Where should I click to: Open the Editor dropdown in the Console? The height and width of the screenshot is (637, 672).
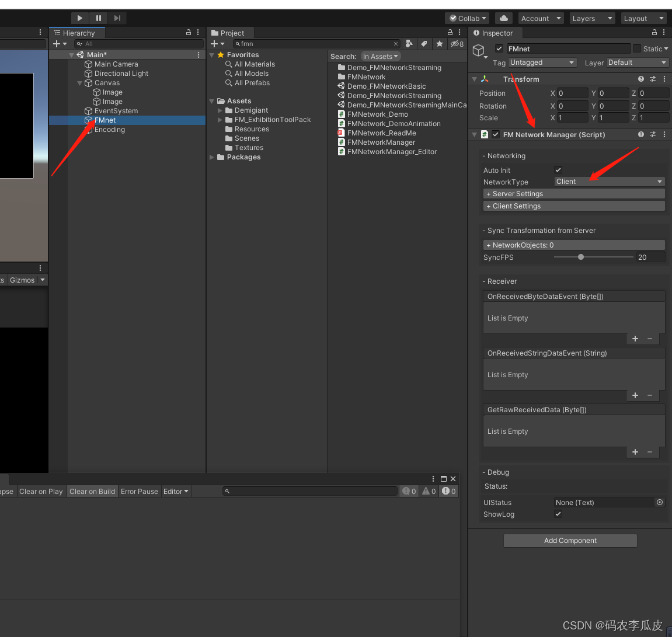176,491
